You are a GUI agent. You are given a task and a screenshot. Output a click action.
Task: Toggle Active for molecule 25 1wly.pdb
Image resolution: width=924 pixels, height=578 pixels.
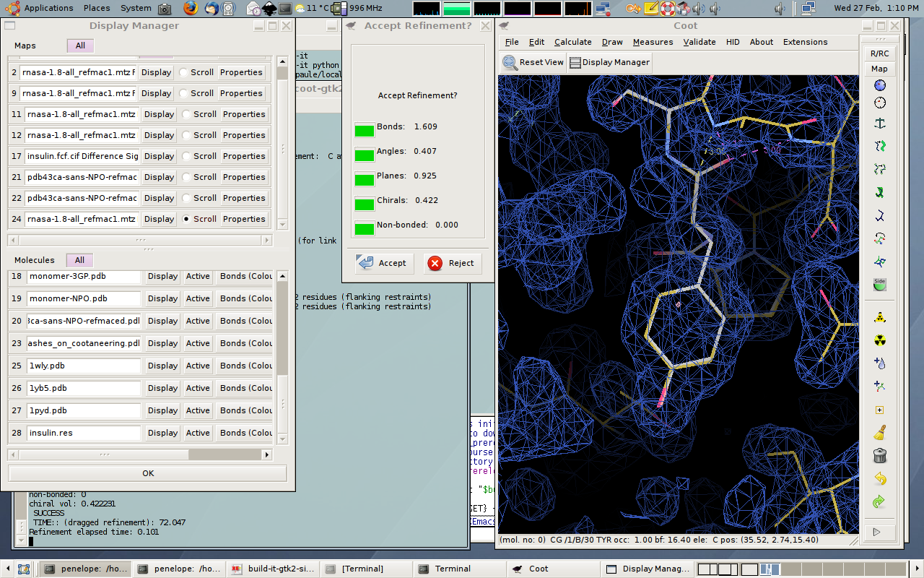[x=197, y=366]
